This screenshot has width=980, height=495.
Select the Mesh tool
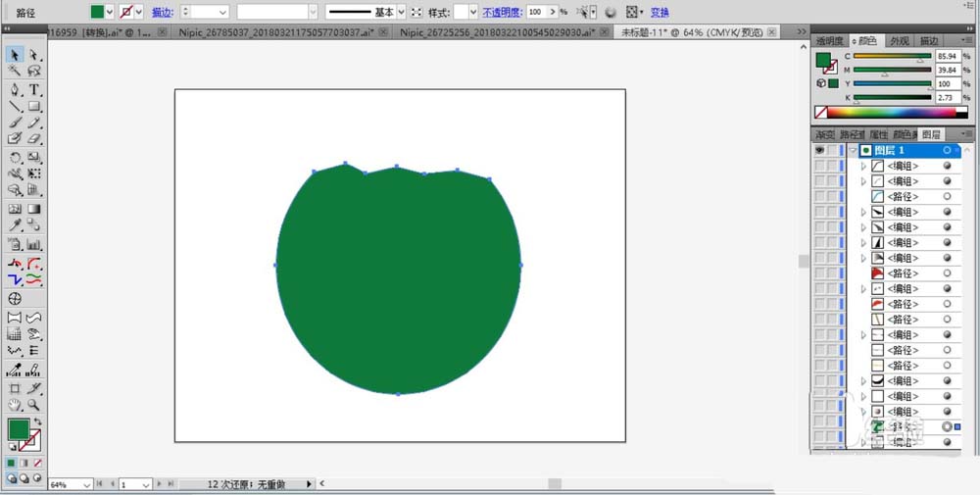pyautogui.click(x=15, y=209)
